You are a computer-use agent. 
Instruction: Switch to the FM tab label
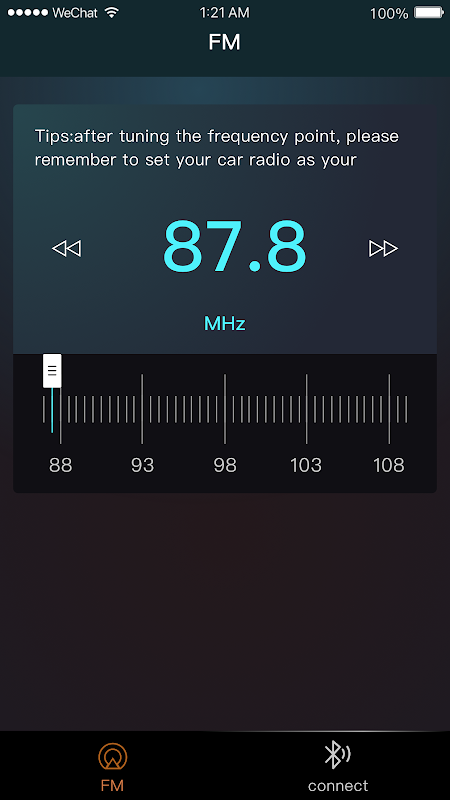pyautogui.click(x=112, y=785)
